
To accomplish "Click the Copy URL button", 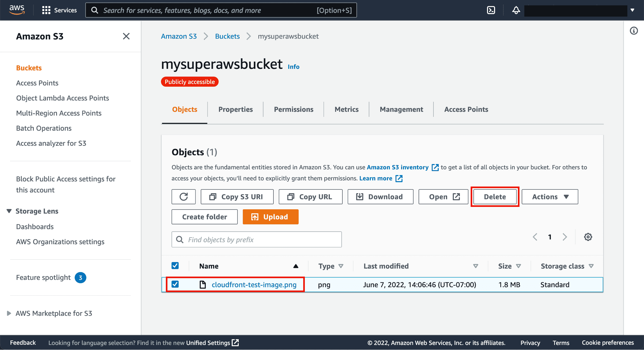I will coord(310,197).
